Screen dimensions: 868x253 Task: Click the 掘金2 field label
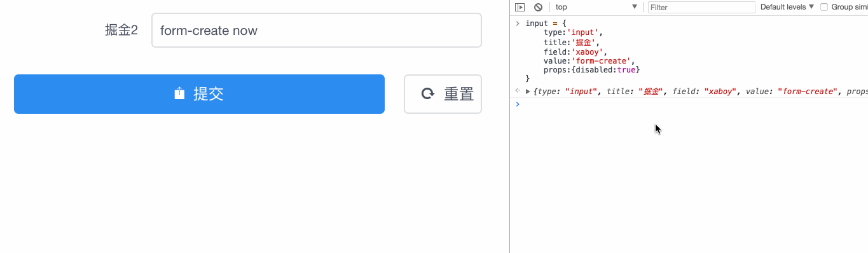point(121,31)
